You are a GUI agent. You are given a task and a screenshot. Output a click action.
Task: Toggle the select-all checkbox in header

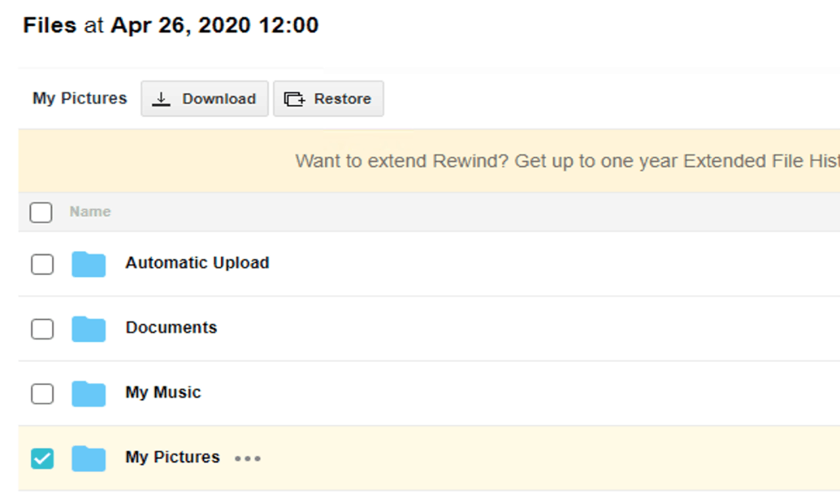click(x=40, y=212)
